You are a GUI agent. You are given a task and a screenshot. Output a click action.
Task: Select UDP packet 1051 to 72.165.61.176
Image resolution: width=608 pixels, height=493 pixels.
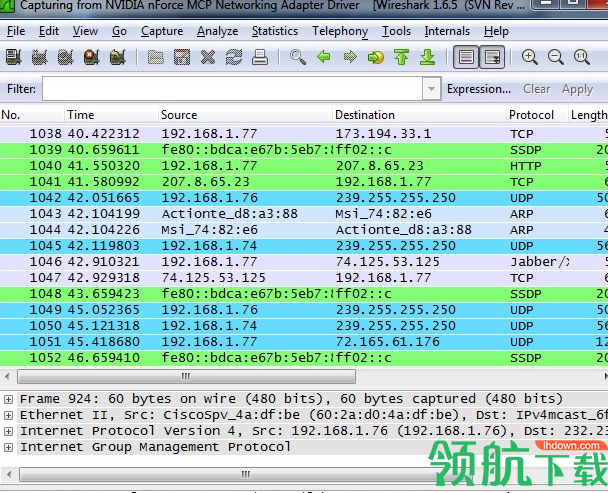point(304,342)
